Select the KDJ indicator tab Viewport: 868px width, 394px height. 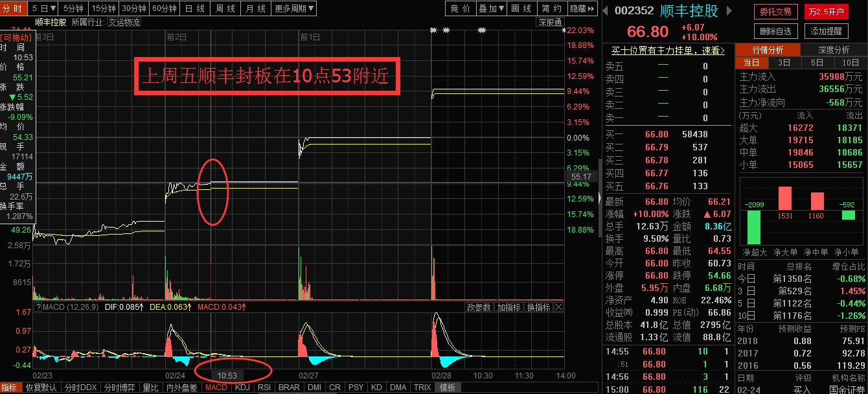242,388
